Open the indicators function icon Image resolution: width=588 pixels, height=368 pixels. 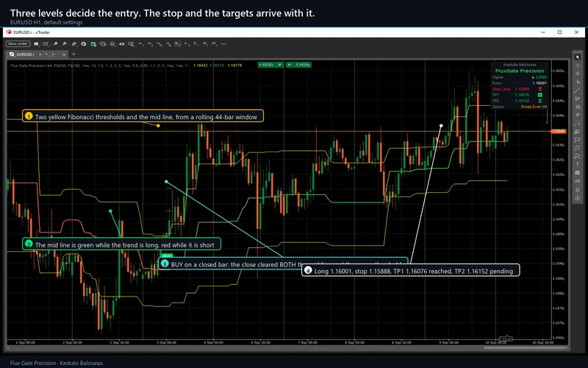pos(84,44)
